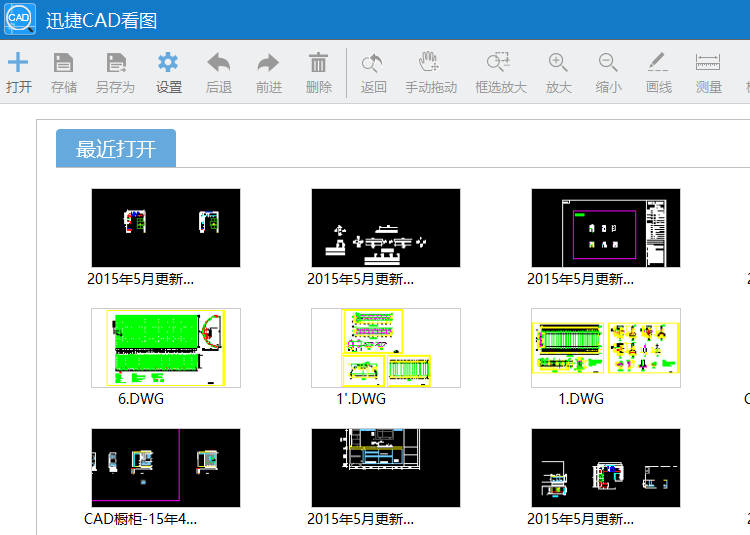Open first-row third 2015年5月更新 title-block drawing
This screenshot has width=750, height=535.
606,228
